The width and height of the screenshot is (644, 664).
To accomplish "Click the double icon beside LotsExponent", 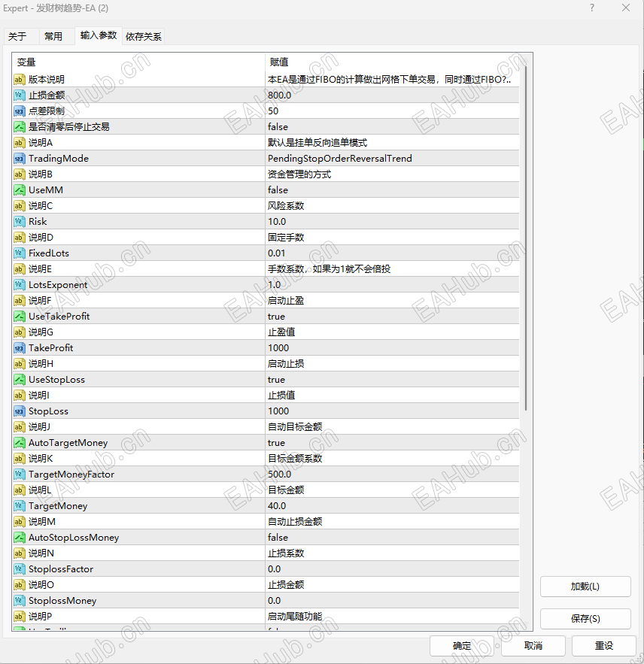I will coord(19,285).
